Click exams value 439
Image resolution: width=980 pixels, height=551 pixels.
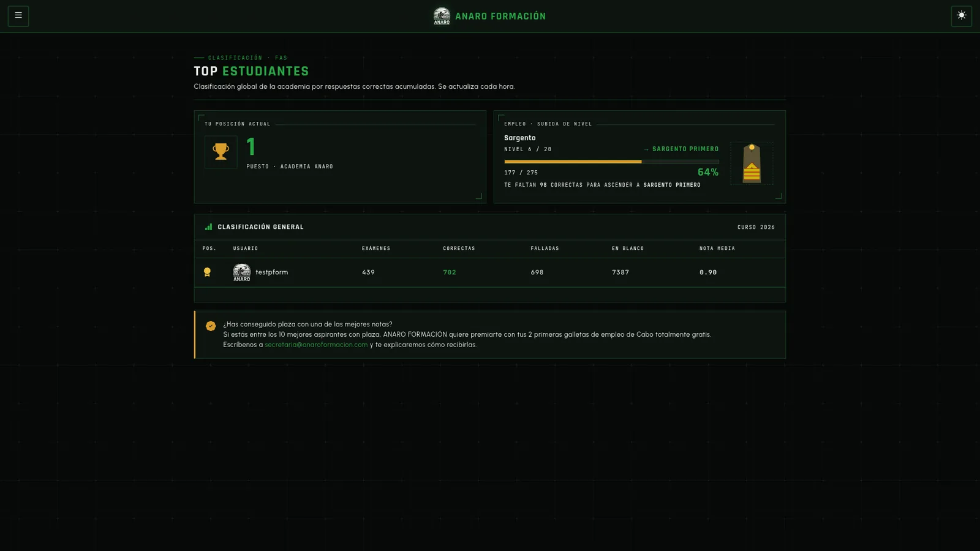(368, 272)
